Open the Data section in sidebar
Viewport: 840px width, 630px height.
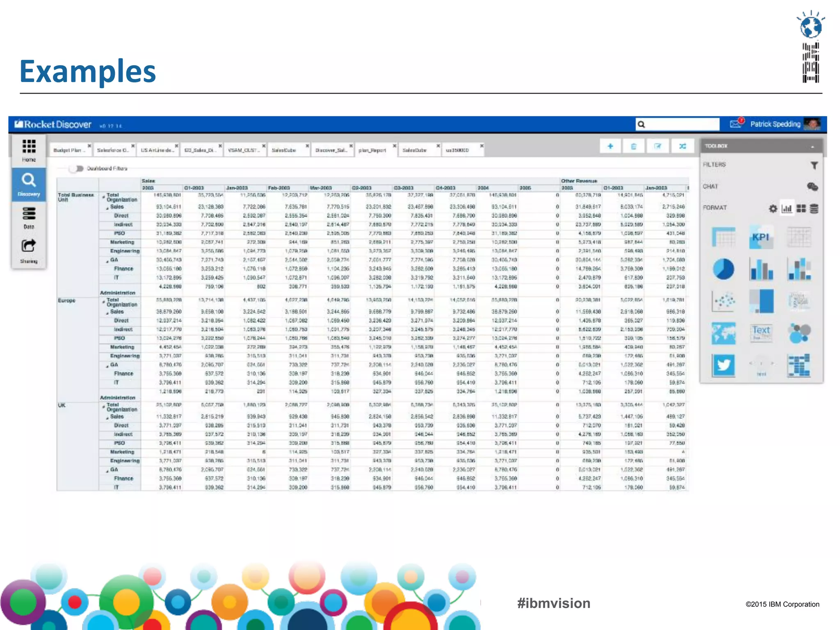29,214
